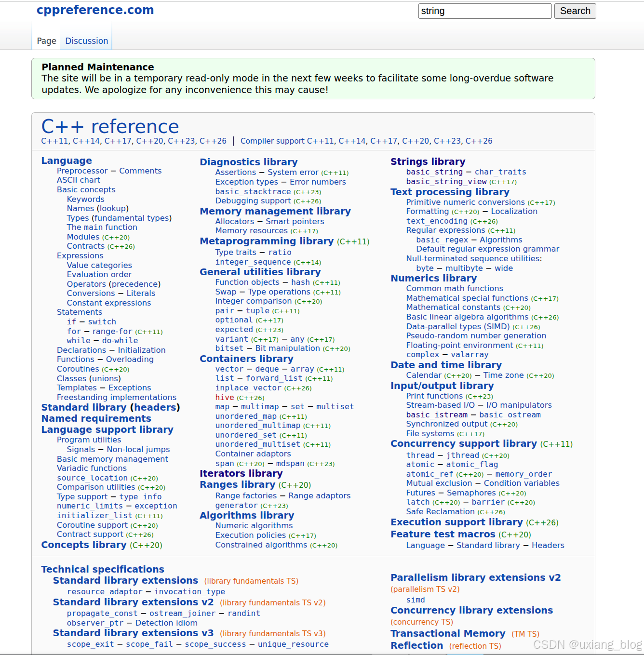Open the Feature test macros heading
The width and height of the screenshot is (644, 655).
pyautogui.click(x=443, y=534)
